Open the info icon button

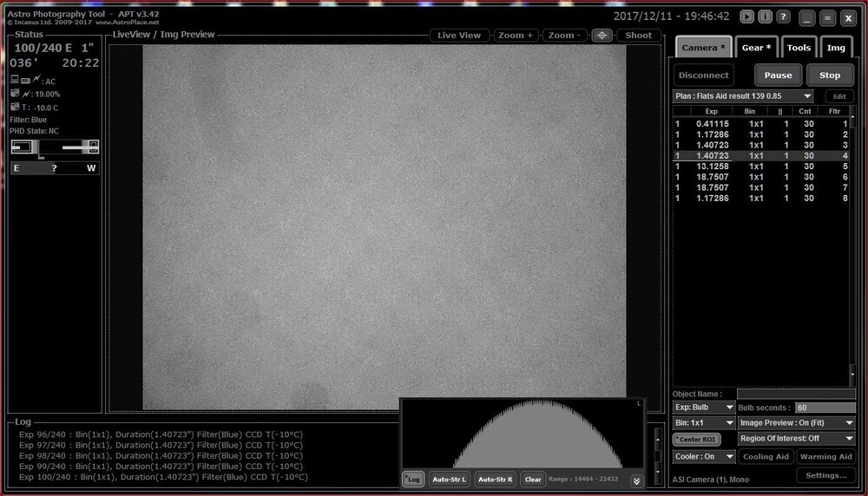[x=765, y=16]
